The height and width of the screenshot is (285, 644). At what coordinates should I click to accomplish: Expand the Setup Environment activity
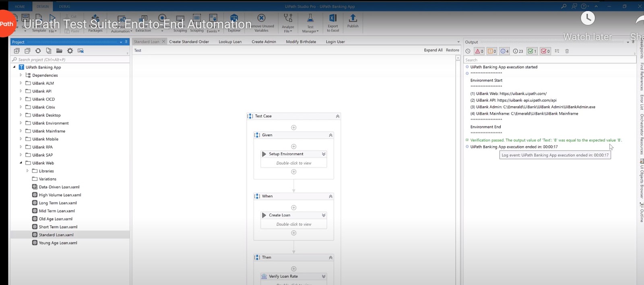[x=324, y=154]
